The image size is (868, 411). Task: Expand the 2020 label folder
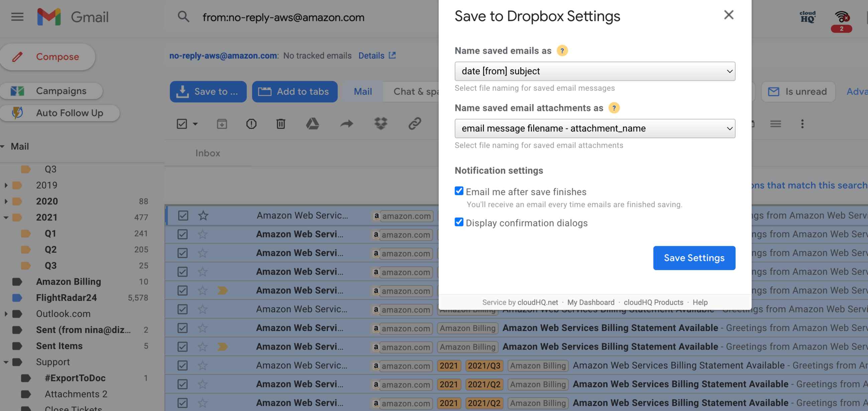6,201
